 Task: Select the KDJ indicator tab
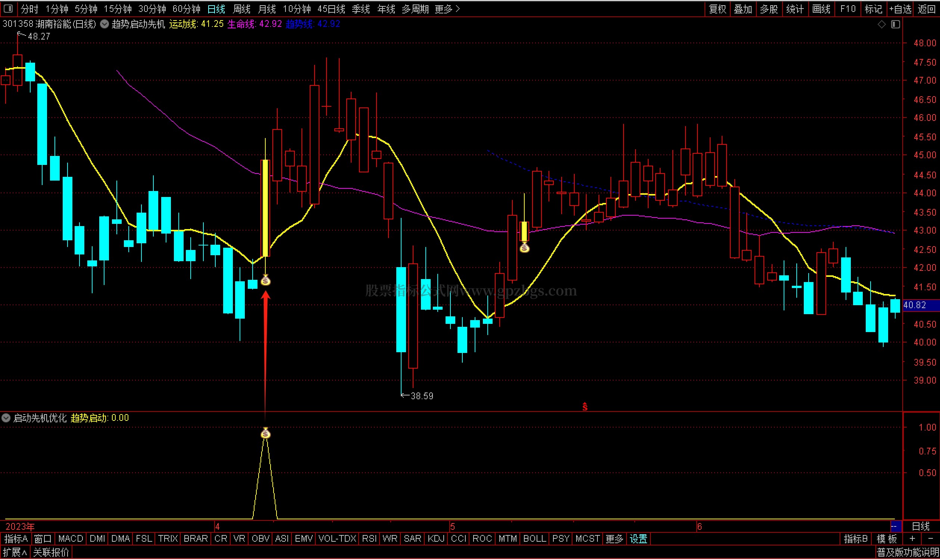tap(436, 539)
